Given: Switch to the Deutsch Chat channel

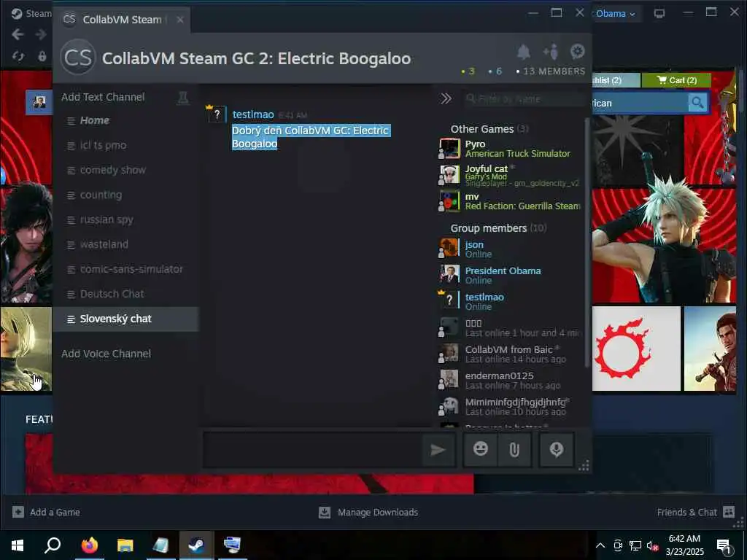Looking at the screenshot, I should click(125, 294).
